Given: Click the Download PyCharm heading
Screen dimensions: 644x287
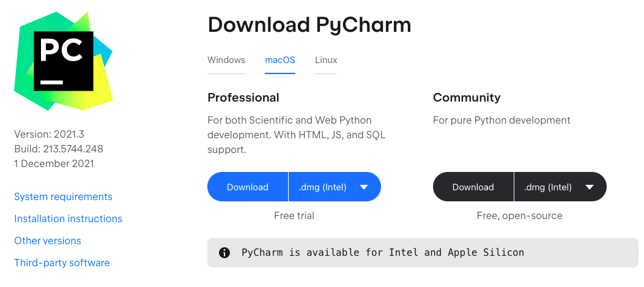Looking at the screenshot, I should [x=309, y=25].
